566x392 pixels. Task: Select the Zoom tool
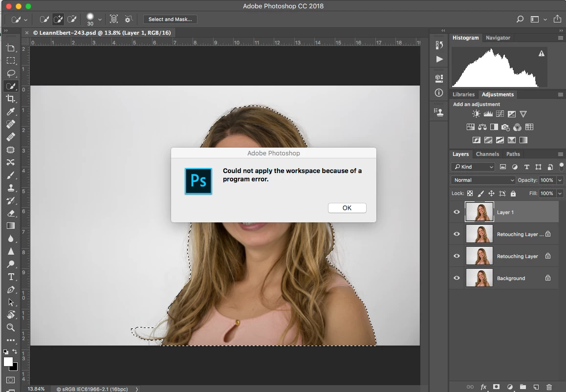tap(10, 327)
